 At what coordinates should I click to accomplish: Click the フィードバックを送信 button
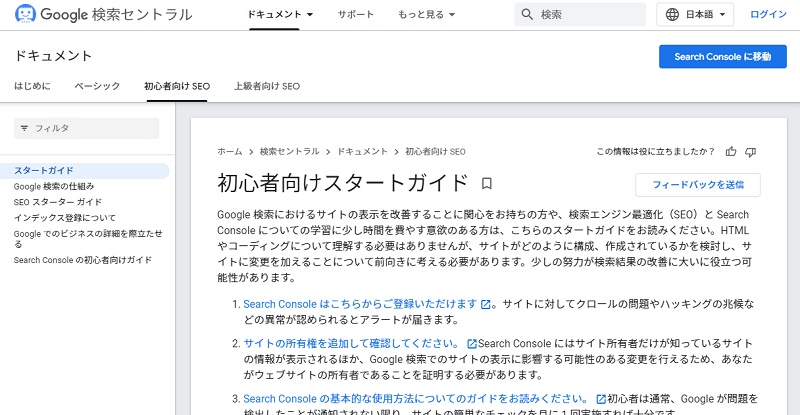click(x=697, y=185)
